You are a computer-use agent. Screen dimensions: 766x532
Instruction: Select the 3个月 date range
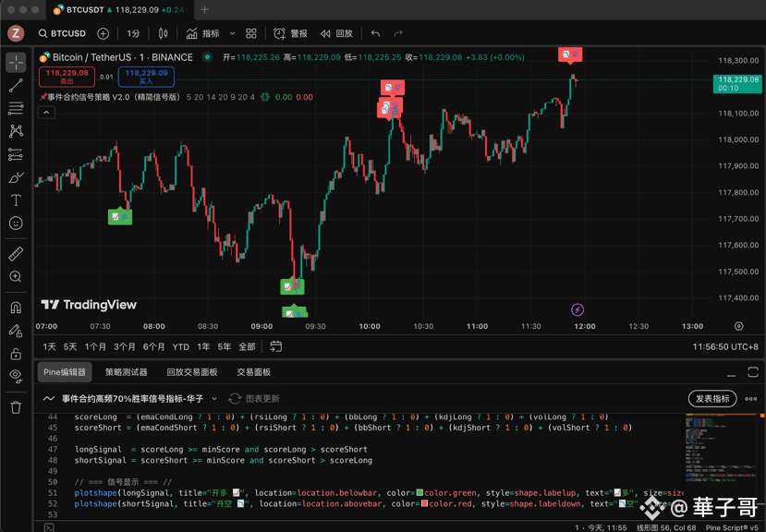[x=125, y=347]
